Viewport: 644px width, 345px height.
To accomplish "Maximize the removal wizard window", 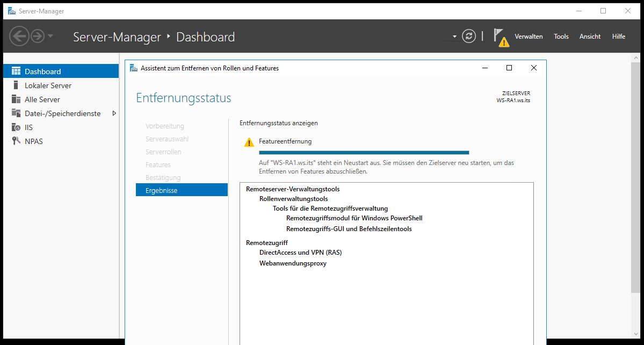I will coord(509,68).
